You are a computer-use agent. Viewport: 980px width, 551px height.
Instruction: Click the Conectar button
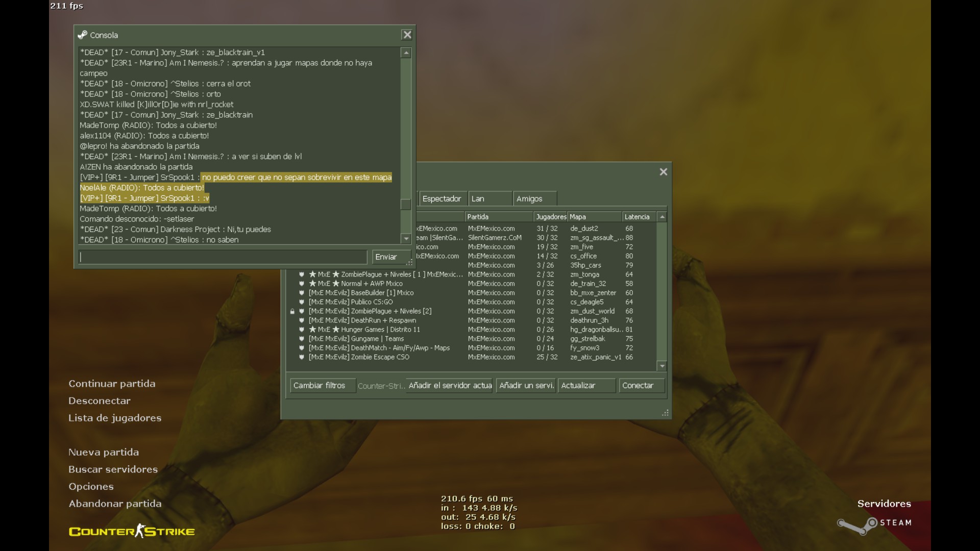(642, 386)
